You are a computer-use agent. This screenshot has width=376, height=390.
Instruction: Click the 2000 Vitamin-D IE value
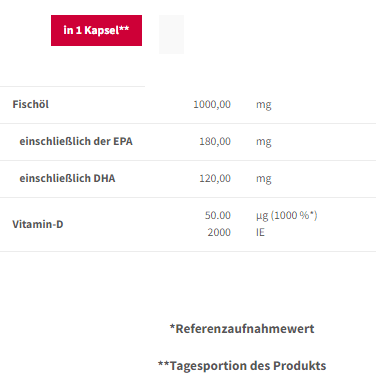tap(219, 232)
